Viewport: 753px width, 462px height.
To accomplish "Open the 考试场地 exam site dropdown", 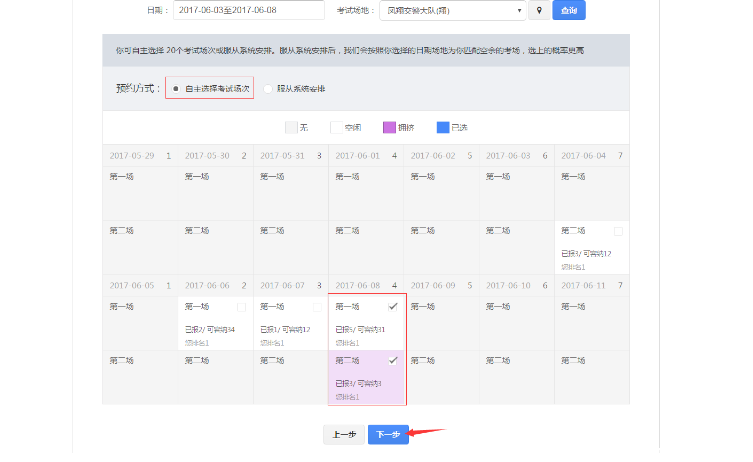I will click(453, 10).
